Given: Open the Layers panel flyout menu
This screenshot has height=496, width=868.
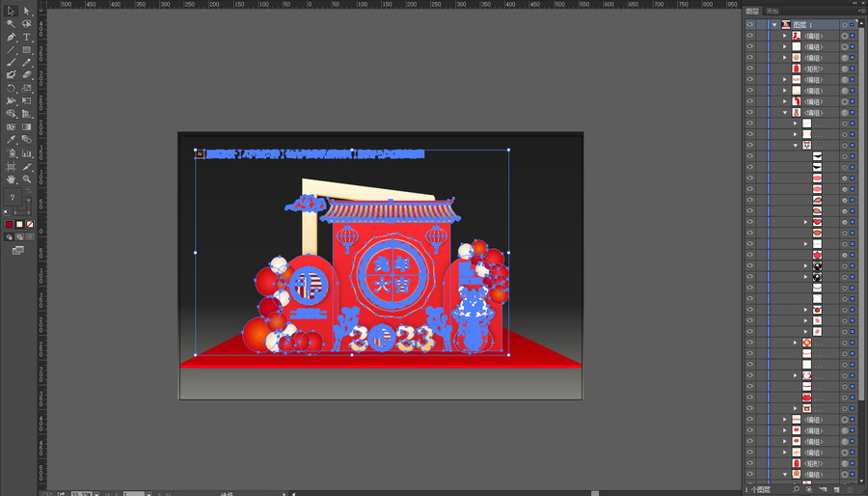Looking at the screenshot, I should [861, 11].
